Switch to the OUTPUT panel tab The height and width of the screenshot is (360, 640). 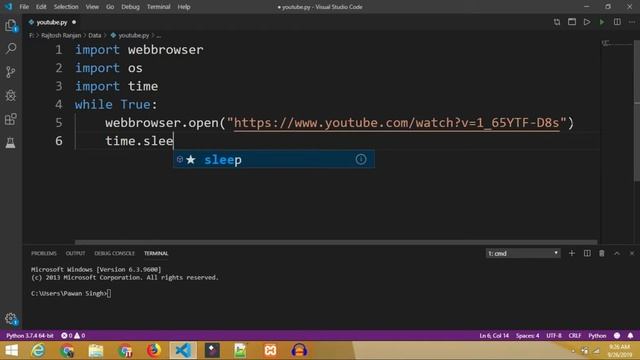click(76, 253)
